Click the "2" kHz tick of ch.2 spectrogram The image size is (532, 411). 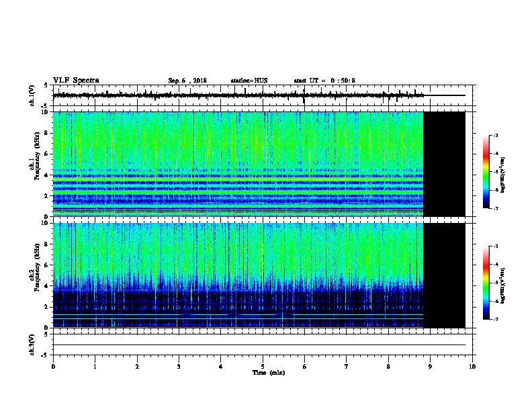coord(46,307)
